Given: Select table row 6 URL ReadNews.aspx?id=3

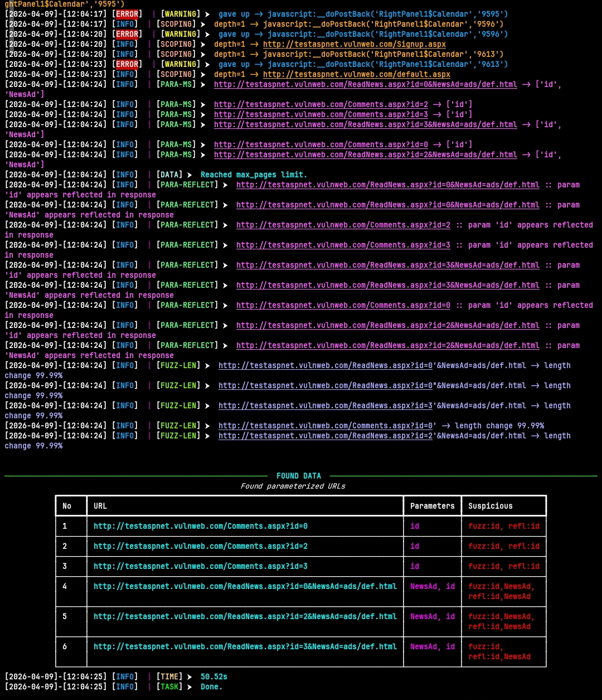Looking at the screenshot, I should pyautogui.click(x=245, y=646).
